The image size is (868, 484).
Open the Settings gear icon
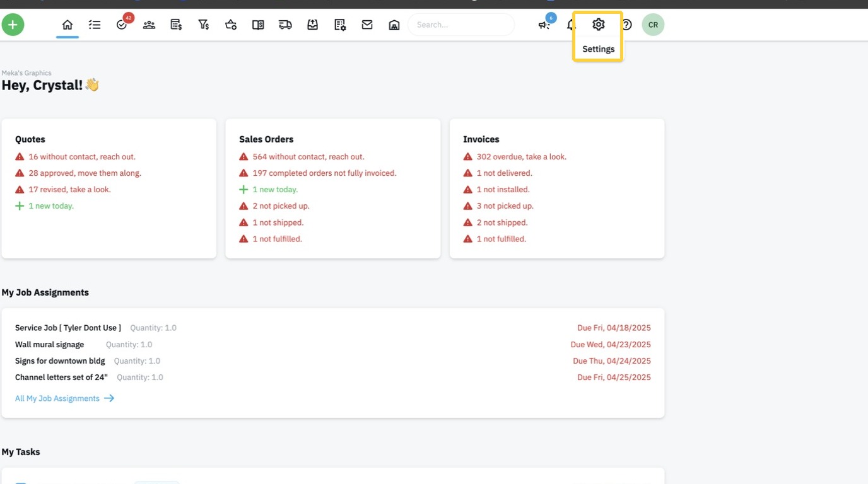(x=598, y=25)
